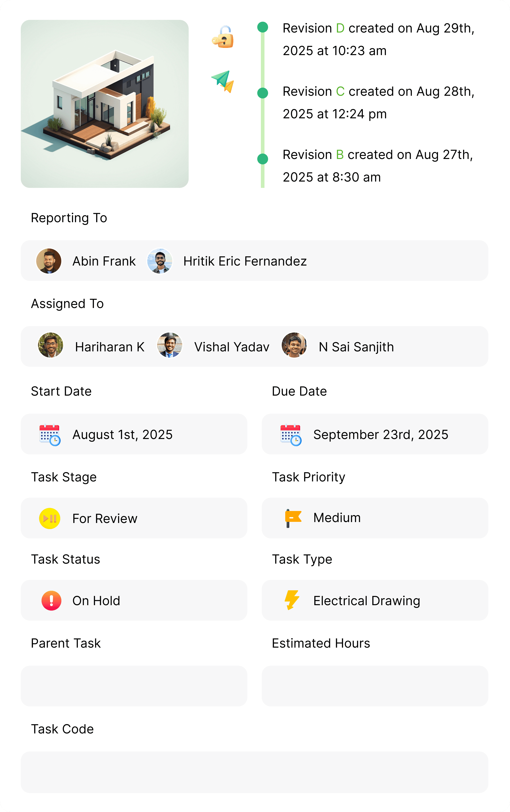Click the timeline dot for Revision D

pos(262,28)
